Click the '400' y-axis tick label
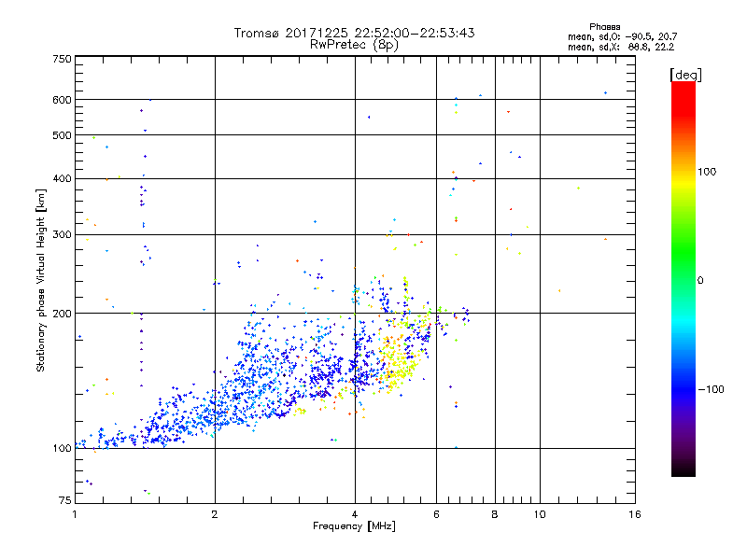 (x=62, y=179)
